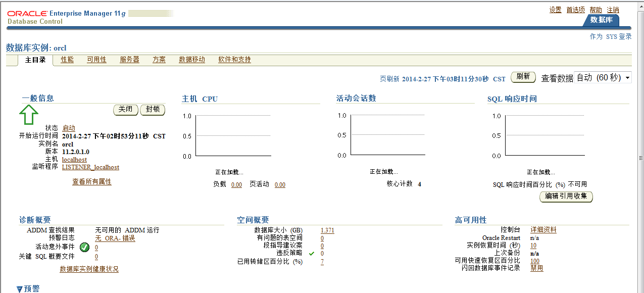Click the database size 1.371 link
The width and height of the screenshot is (644, 293).
click(327, 230)
